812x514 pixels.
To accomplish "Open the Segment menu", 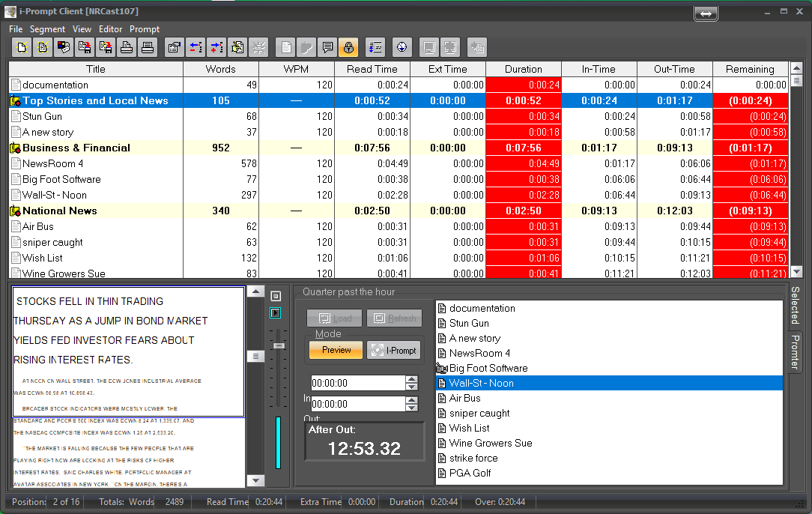I will click(47, 29).
